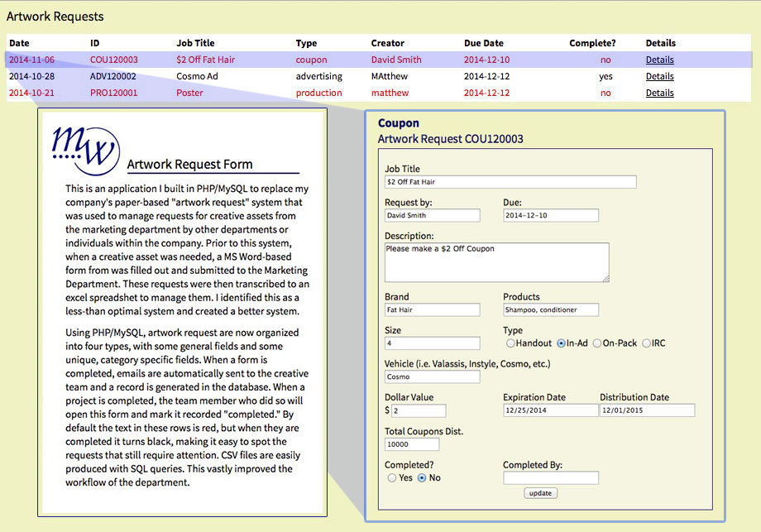Click the 2014-10-28 date cell

31,76
